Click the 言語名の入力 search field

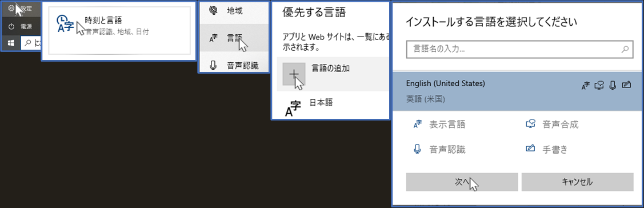tap(519, 49)
